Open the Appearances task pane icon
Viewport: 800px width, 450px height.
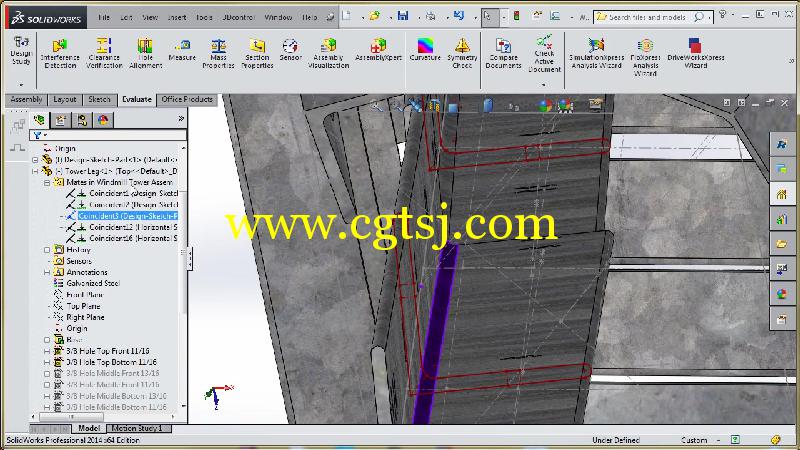(x=782, y=294)
